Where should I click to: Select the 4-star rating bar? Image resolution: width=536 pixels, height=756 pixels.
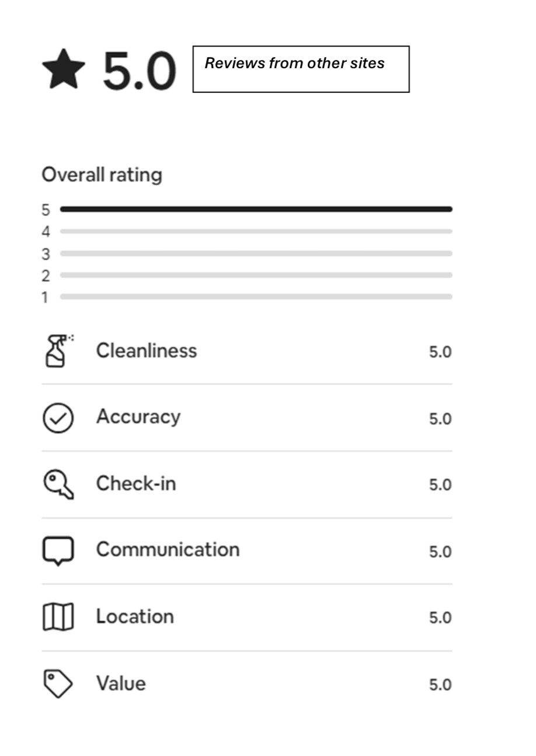click(x=256, y=232)
